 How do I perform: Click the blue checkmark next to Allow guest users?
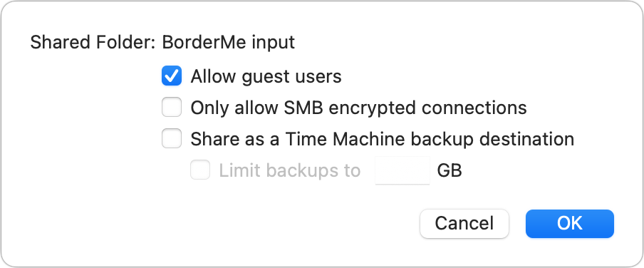pos(171,76)
